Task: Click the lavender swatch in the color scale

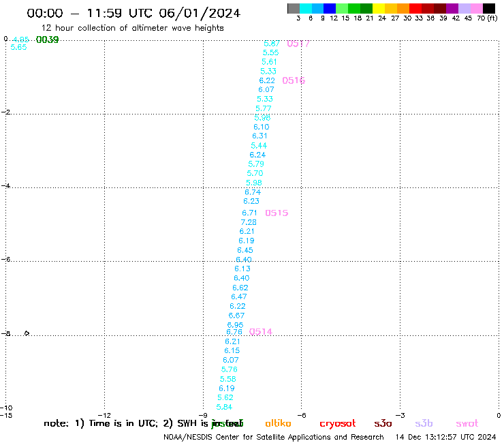Action: coord(464,8)
